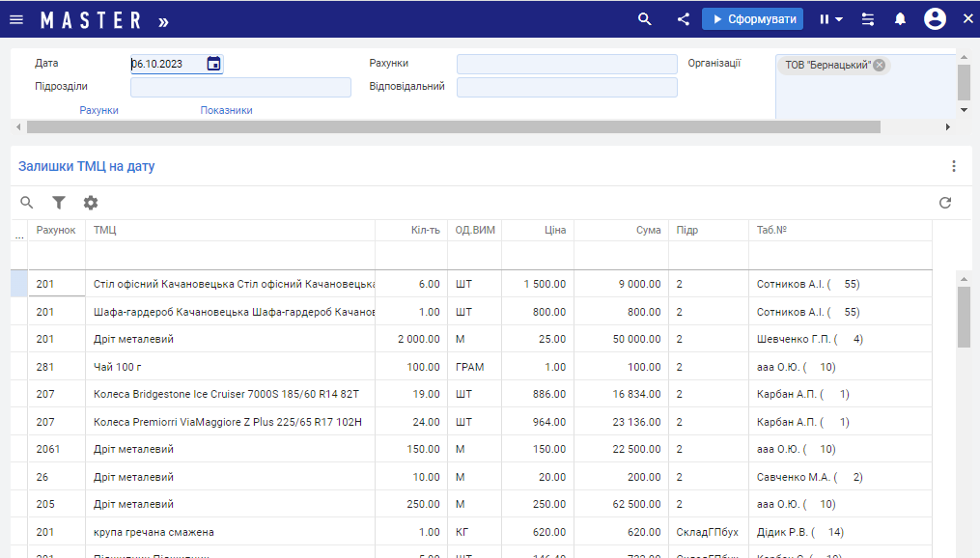Screen dimensions: 980x558
Task: Open calendar picker for Дата field
Action: (213, 64)
